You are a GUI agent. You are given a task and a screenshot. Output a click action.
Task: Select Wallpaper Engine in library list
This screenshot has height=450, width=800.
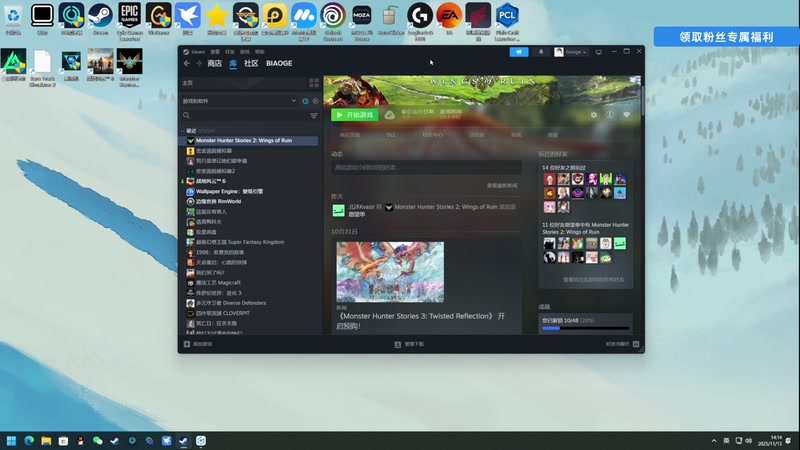[248, 191]
